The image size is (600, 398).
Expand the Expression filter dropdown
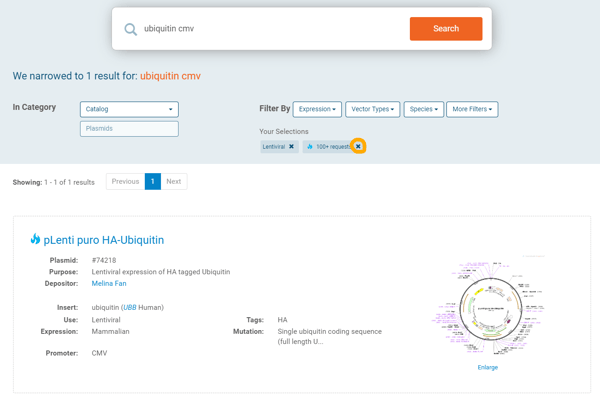pos(317,109)
